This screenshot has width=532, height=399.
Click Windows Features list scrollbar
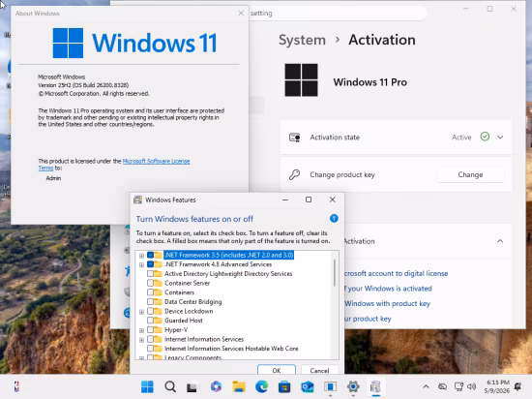pos(335,273)
